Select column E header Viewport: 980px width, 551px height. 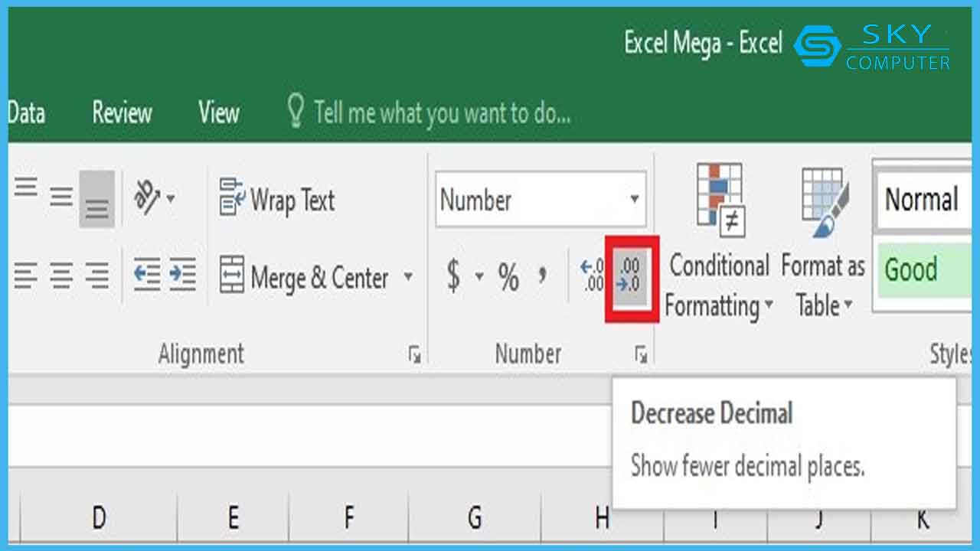(x=233, y=518)
